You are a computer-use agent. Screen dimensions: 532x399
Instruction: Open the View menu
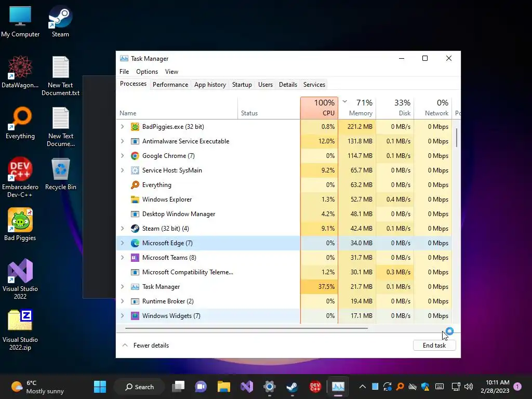pos(171,72)
